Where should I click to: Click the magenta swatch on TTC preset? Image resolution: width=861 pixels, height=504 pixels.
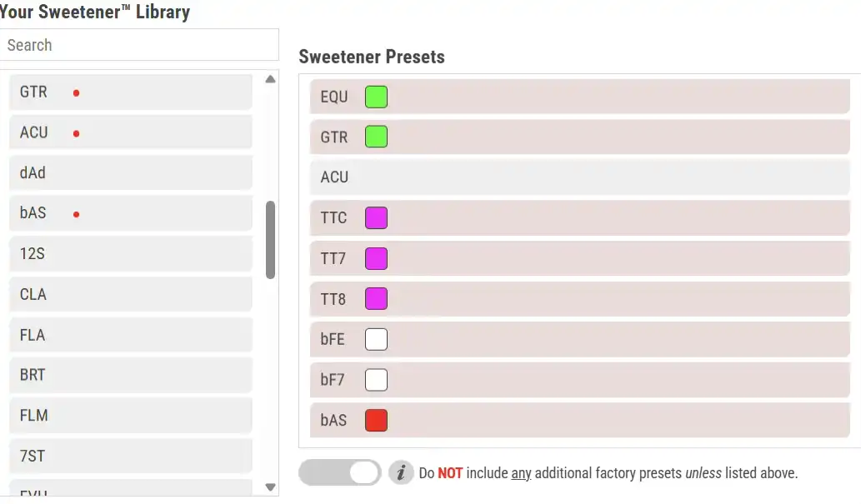click(x=376, y=218)
